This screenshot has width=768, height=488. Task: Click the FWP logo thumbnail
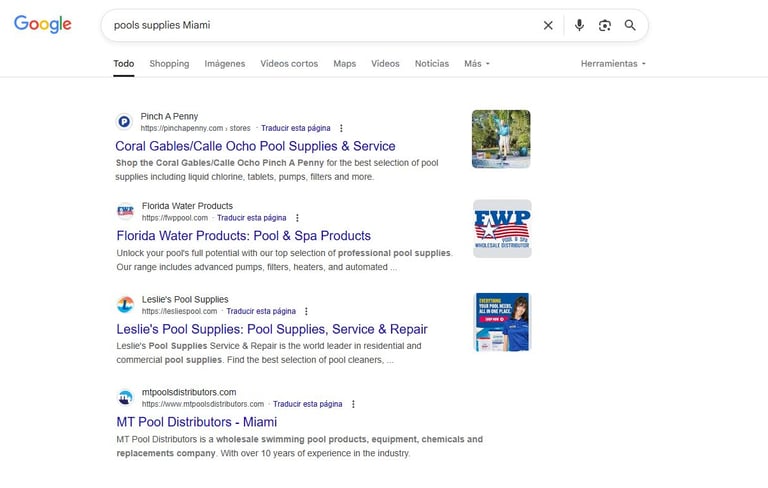click(x=502, y=229)
